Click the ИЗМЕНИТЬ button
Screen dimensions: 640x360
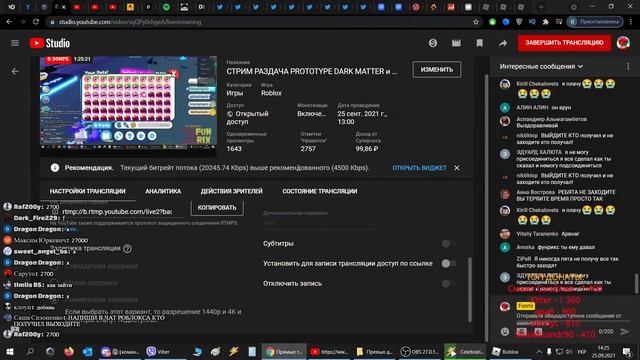437,70
